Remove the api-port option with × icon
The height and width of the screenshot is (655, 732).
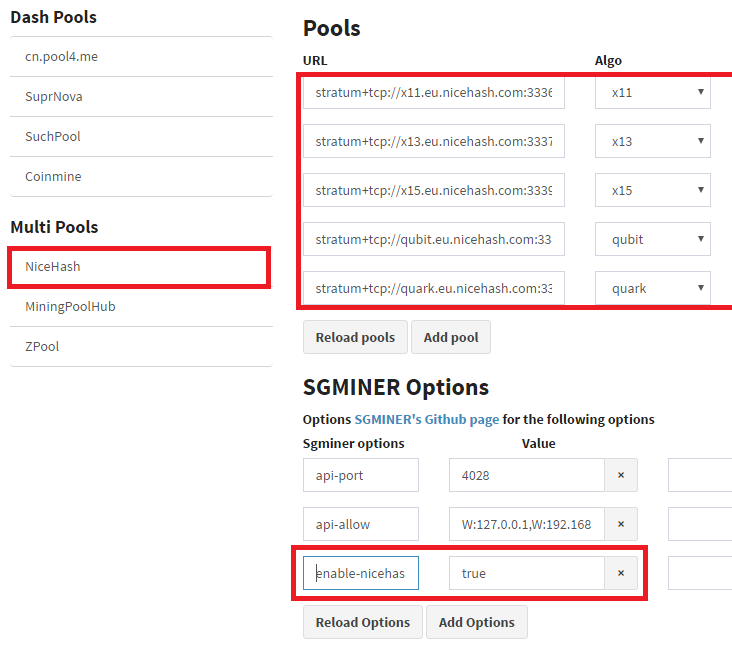point(621,475)
